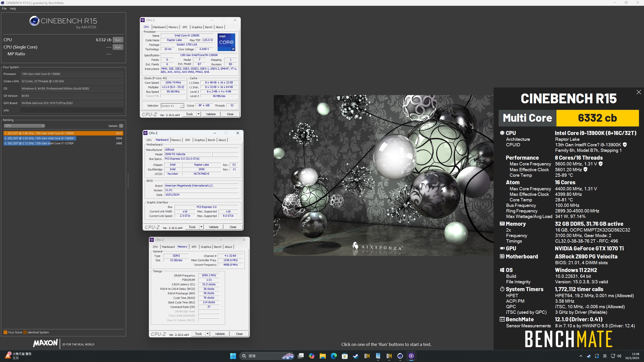Open Microsoft Edge from the taskbar
Viewport: 644px width, 362px height.
pos(334,356)
